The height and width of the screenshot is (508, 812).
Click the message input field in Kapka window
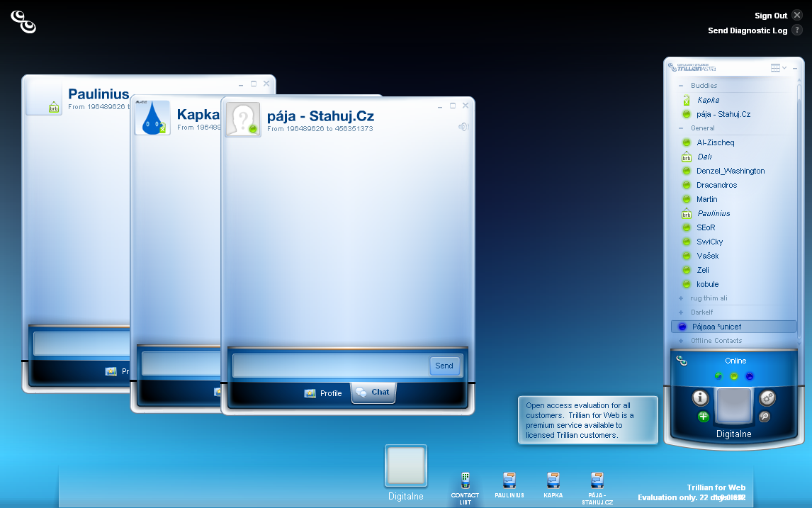(182, 363)
